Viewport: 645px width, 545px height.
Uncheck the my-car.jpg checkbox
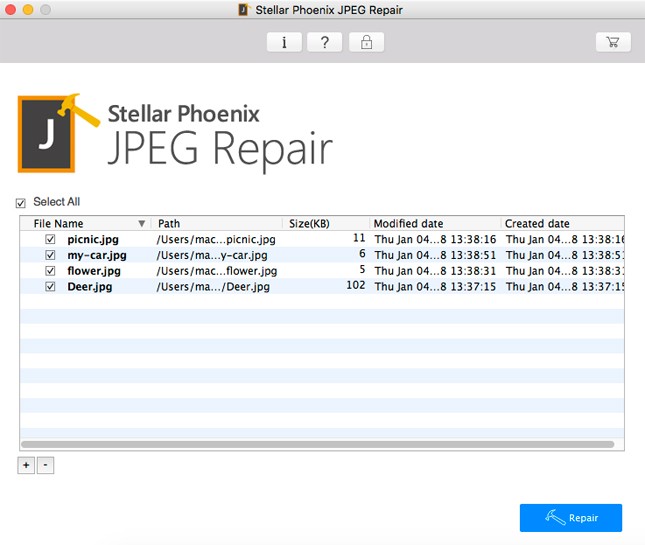point(50,255)
